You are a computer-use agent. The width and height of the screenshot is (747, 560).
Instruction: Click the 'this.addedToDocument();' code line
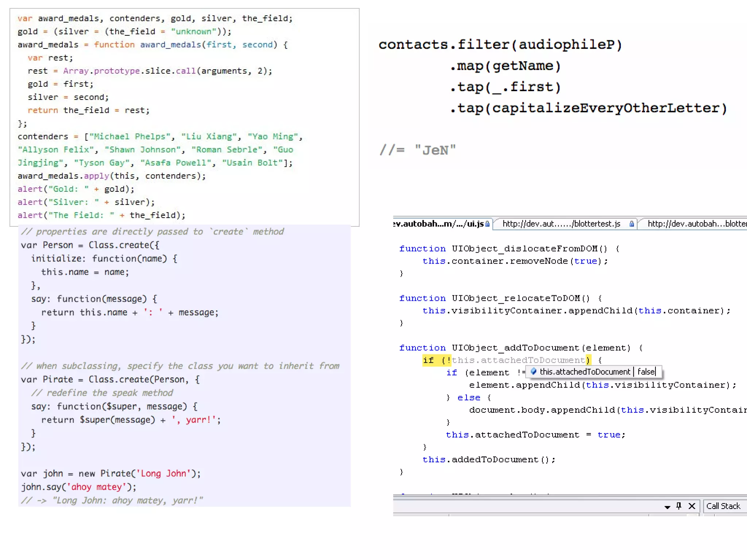click(488, 459)
